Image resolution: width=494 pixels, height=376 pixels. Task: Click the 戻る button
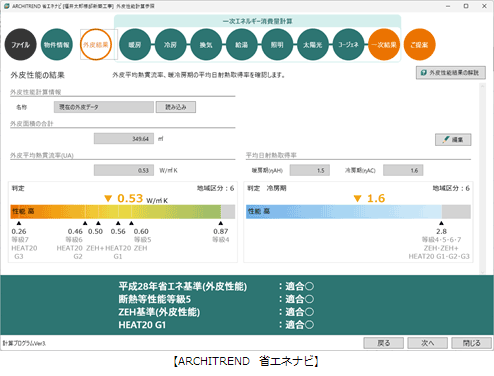[x=383, y=343]
